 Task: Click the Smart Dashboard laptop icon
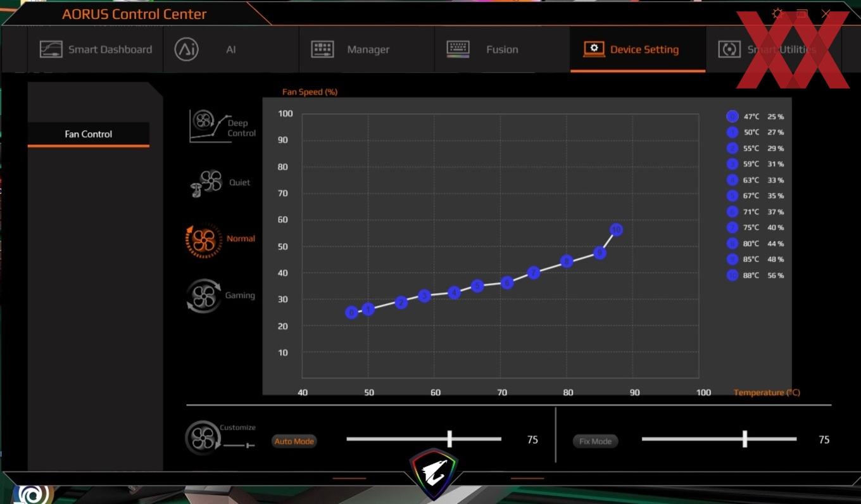click(51, 49)
